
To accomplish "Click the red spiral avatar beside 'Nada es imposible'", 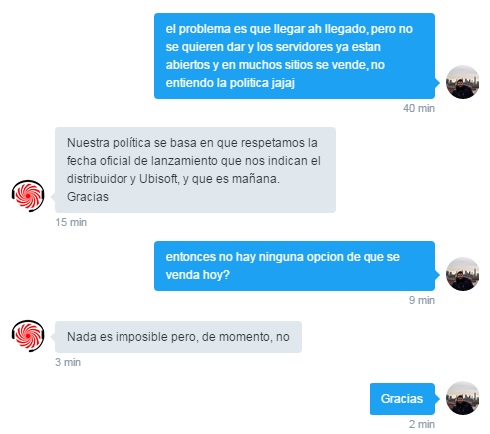I will tap(28, 336).
